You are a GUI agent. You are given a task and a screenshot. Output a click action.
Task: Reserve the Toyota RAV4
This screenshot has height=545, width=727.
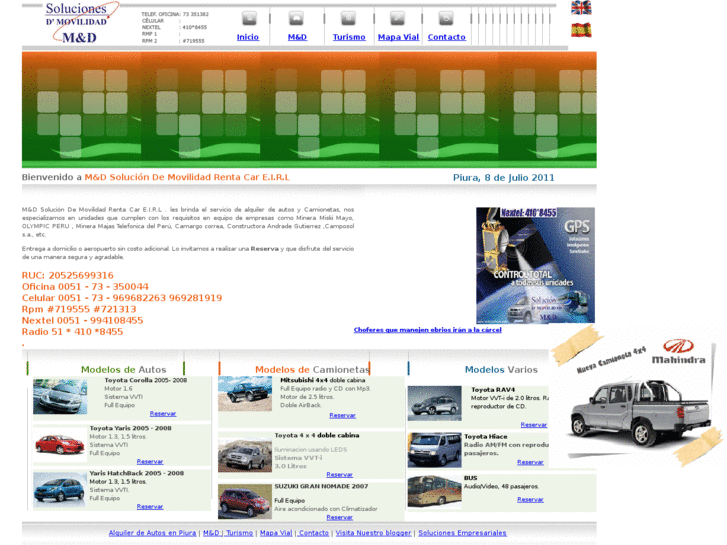coord(534,425)
